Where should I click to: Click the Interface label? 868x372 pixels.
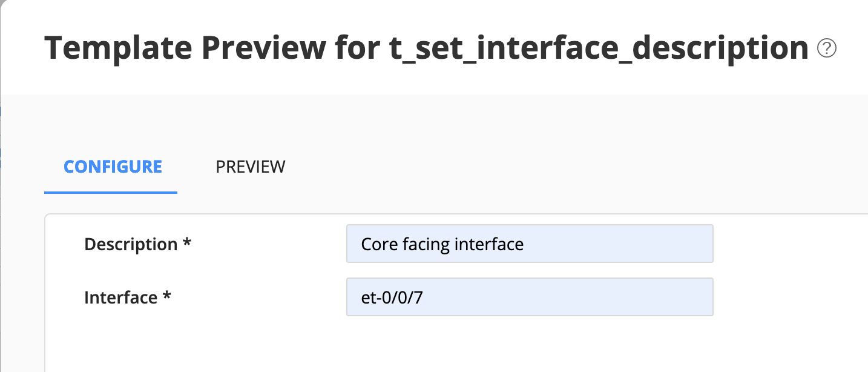(127, 297)
